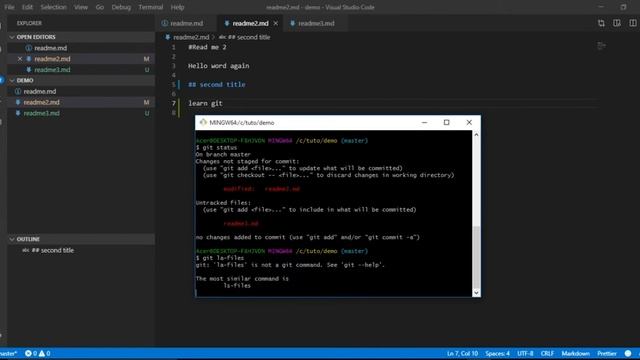This screenshot has height=360, width=640.
Task: Select readme2.md in Open Editors
Action: point(81,59)
